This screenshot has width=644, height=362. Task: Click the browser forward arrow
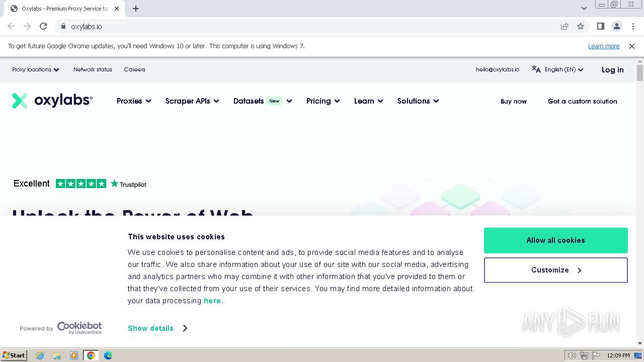tap(27, 26)
